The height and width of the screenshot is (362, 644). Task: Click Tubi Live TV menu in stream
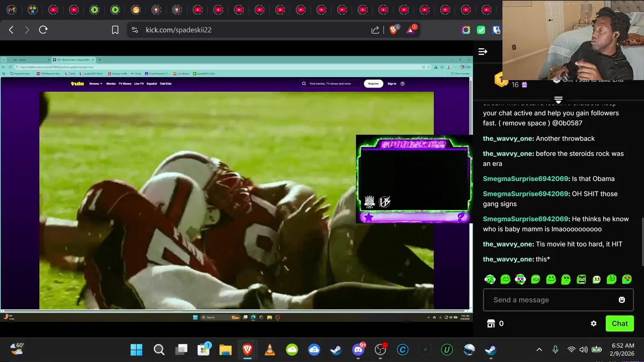[139, 83]
